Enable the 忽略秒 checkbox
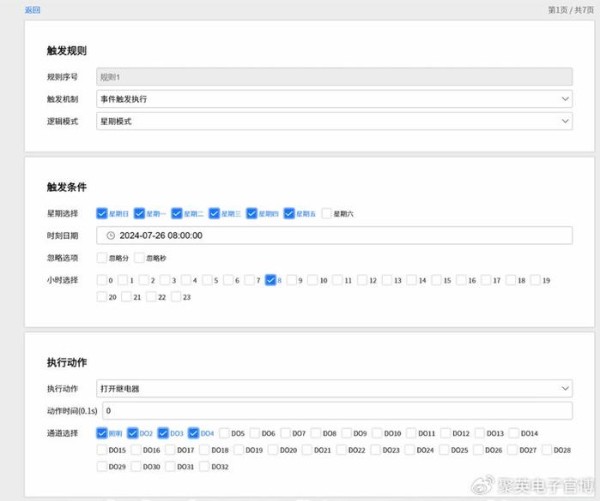This screenshot has width=600, height=501. click(139, 258)
